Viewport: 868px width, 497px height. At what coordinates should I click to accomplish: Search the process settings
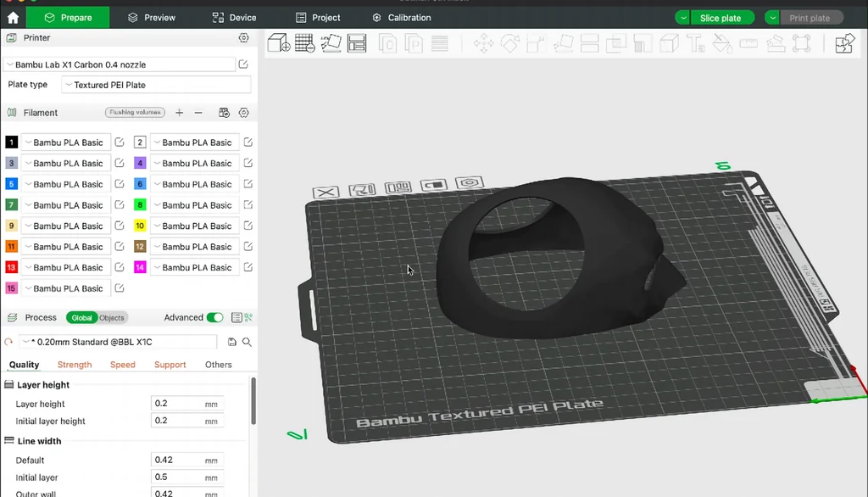tap(247, 342)
